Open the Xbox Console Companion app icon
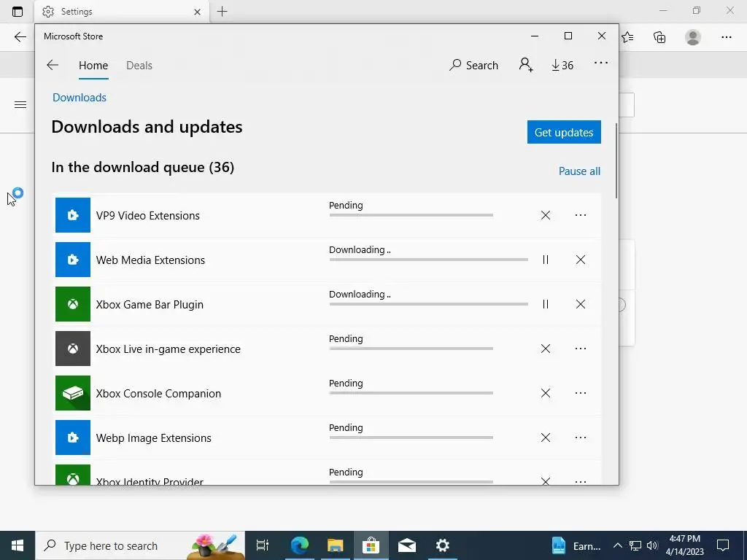747x560 pixels. (73, 393)
